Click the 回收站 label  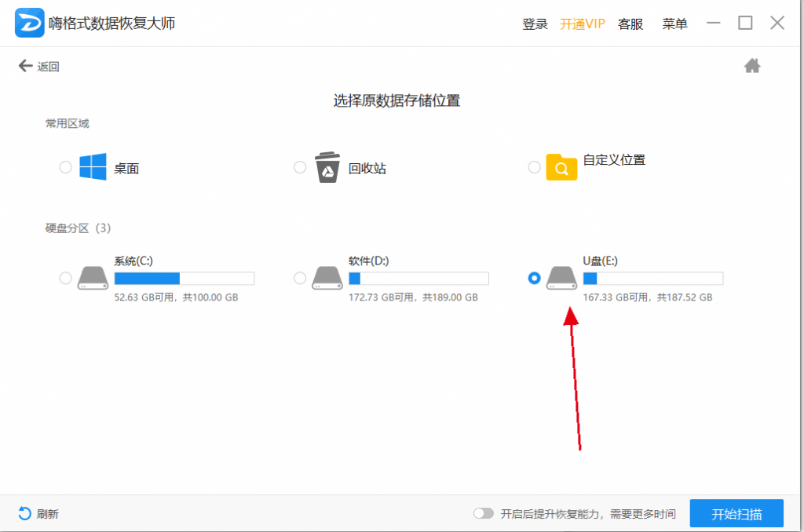[x=367, y=168]
